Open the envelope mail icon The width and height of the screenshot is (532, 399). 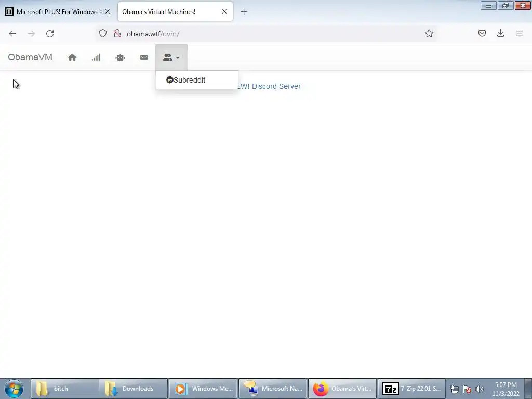(144, 57)
